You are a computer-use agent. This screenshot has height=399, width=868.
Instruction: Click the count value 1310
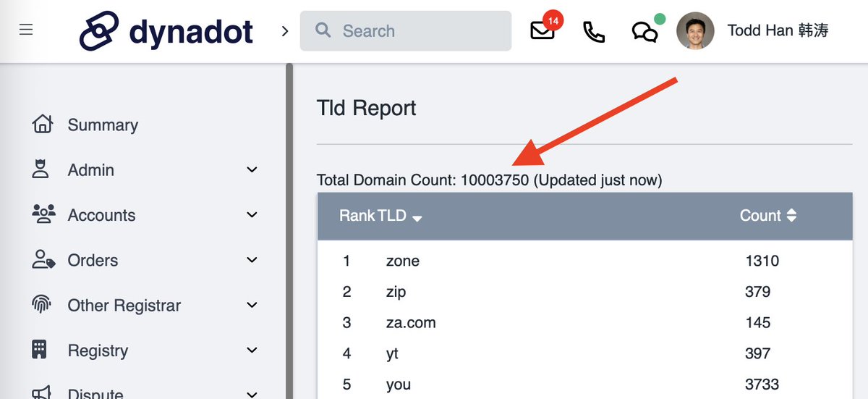pyautogui.click(x=762, y=261)
